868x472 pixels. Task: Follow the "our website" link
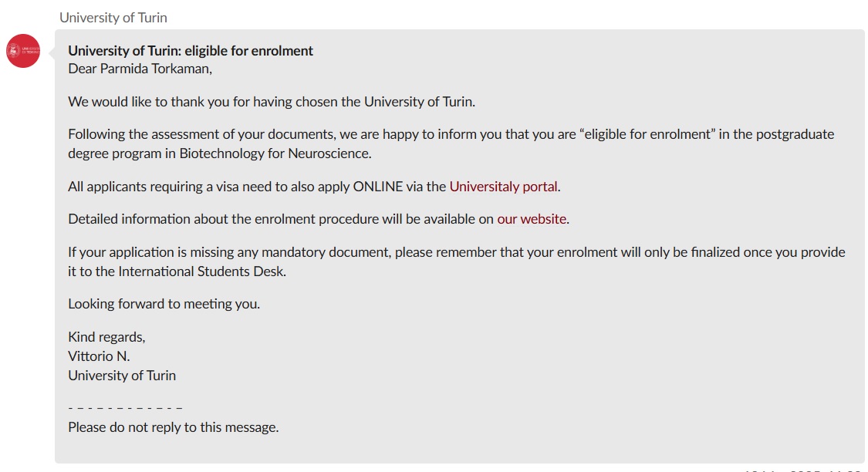coord(532,219)
